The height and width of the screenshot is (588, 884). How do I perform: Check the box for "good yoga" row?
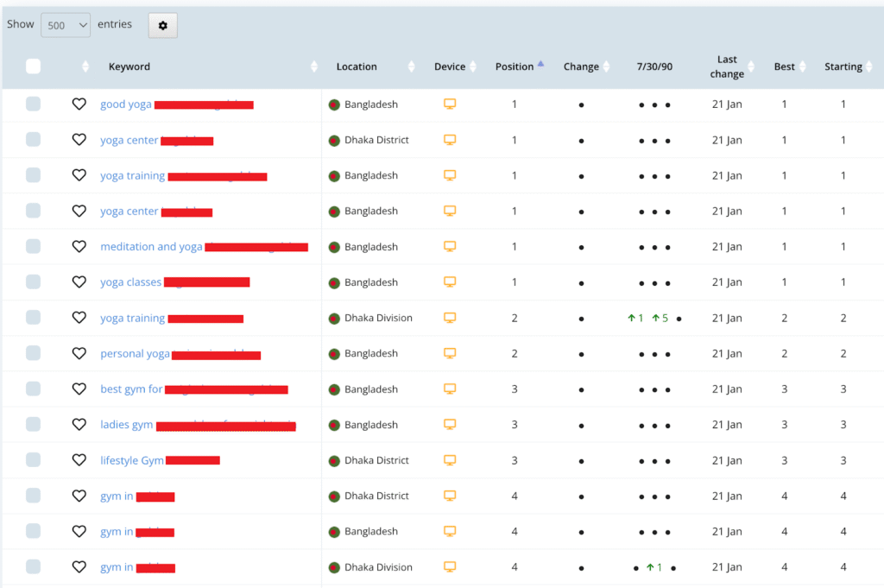click(x=33, y=104)
